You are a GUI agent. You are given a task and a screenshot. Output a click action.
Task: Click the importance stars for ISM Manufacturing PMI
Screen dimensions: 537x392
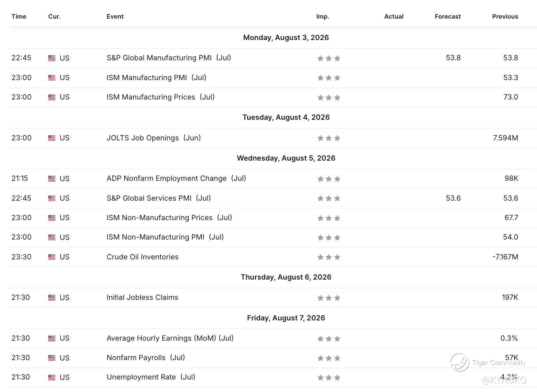329,78
